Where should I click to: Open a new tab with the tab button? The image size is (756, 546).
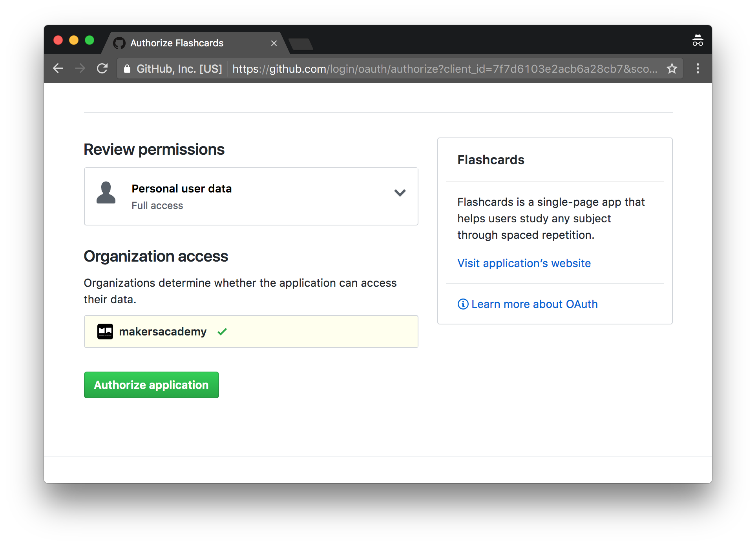(300, 44)
